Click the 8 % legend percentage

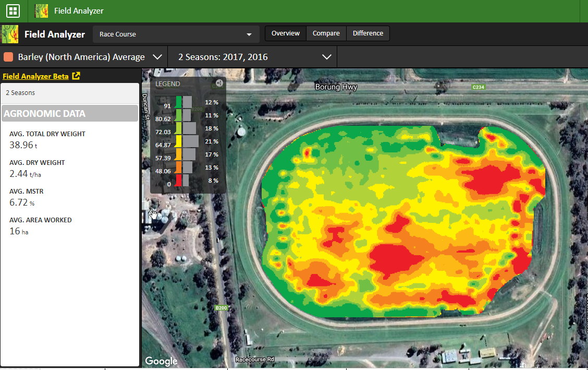coord(213,181)
